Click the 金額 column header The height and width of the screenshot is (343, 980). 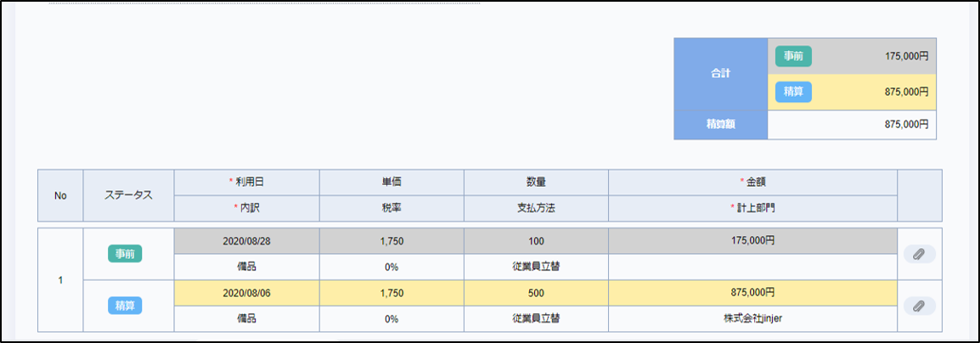click(752, 182)
